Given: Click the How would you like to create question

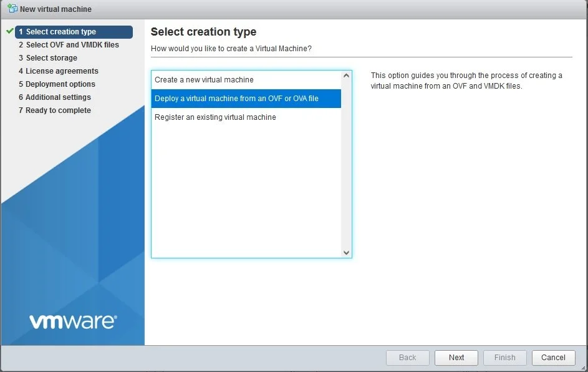Looking at the screenshot, I should coord(231,49).
